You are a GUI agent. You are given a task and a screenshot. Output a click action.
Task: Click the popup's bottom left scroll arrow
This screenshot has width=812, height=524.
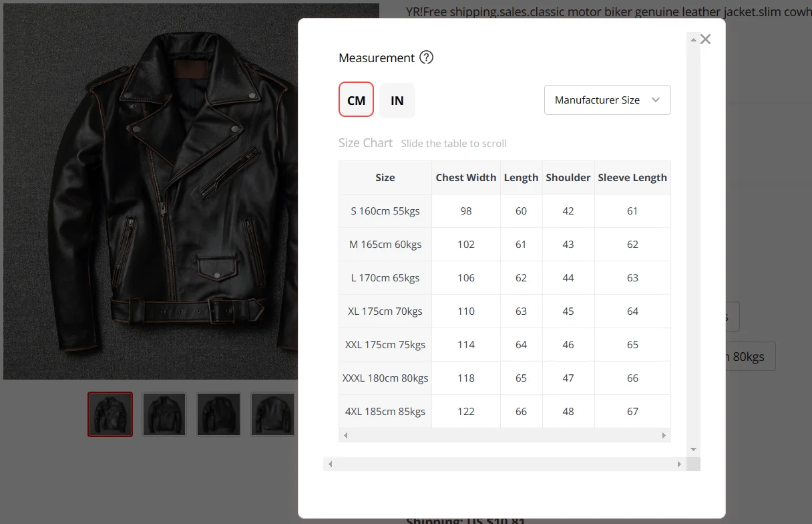coord(330,464)
